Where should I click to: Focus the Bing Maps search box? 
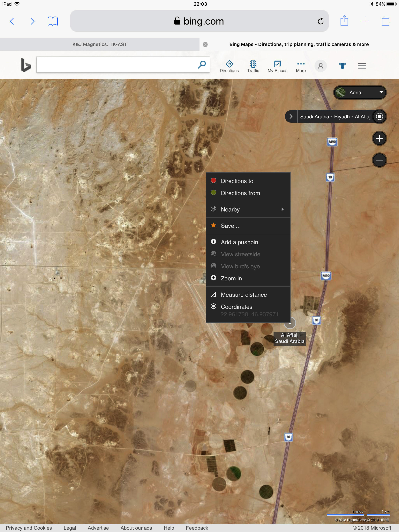117,64
